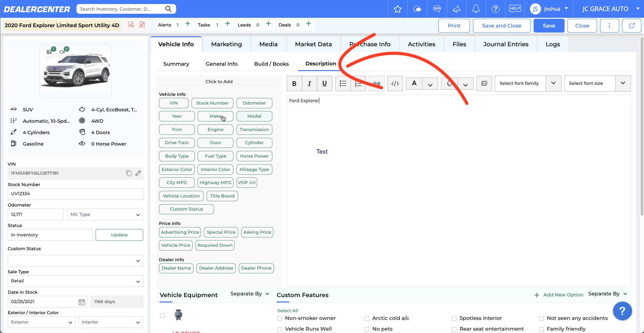
Task: Click the red checklist icon beside vehicle title
Action: click(x=131, y=25)
